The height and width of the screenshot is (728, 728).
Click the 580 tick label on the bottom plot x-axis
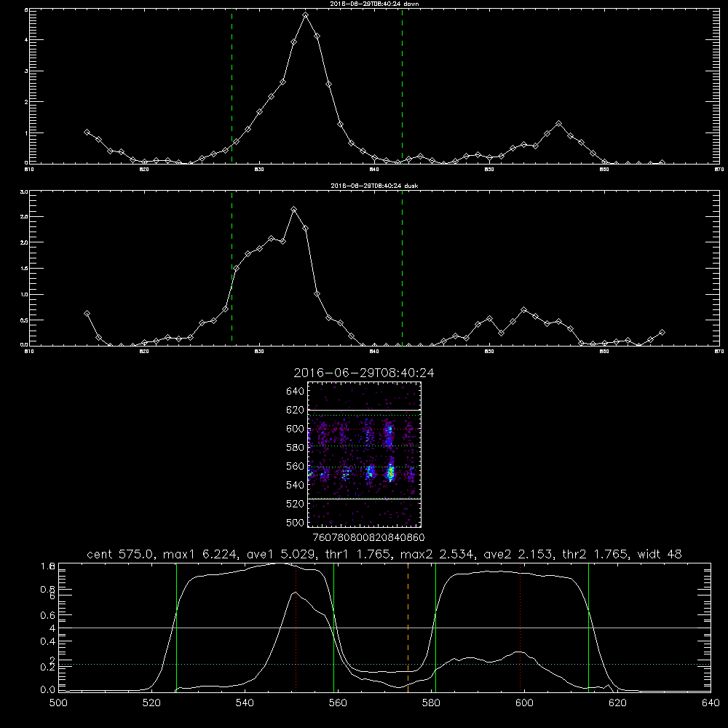(431, 703)
